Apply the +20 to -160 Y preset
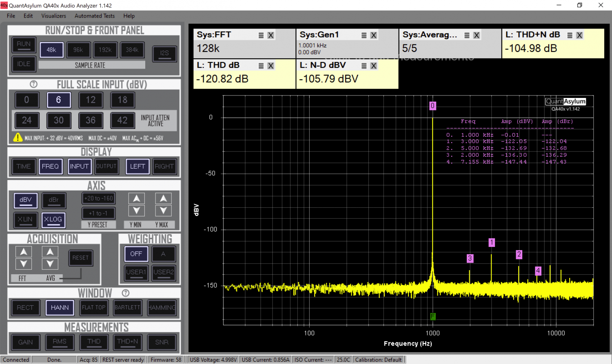 point(98,198)
